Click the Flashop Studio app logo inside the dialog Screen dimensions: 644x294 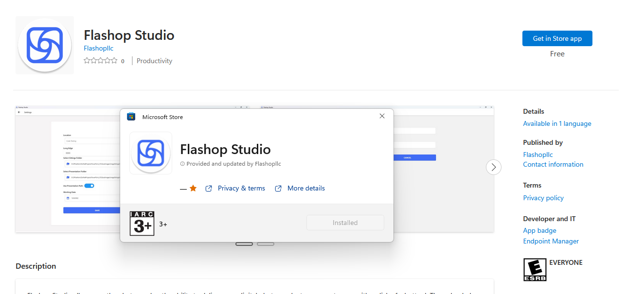[151, 153]
